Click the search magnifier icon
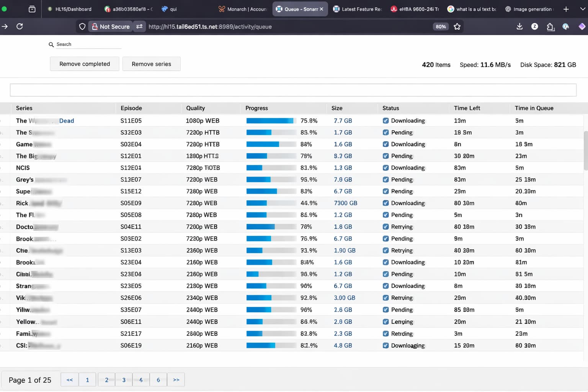 51,44
